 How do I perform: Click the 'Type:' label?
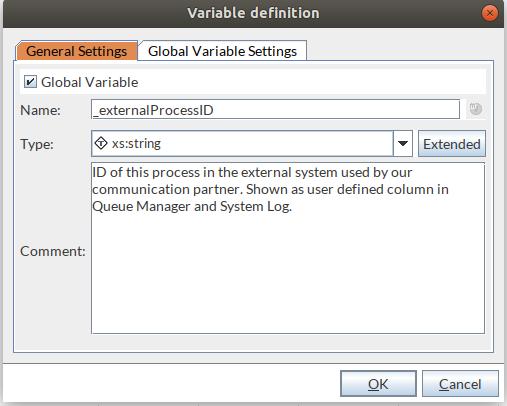point(37,144)
